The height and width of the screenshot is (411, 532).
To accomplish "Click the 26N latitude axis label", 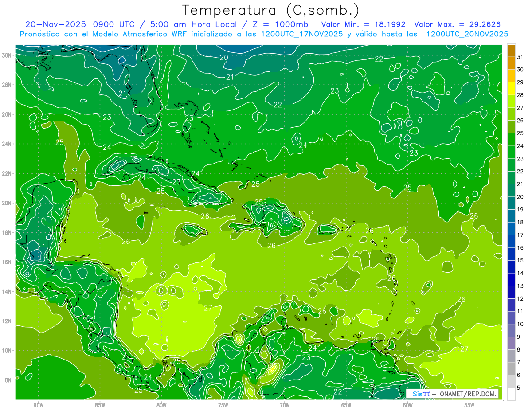I will (7, 114).
